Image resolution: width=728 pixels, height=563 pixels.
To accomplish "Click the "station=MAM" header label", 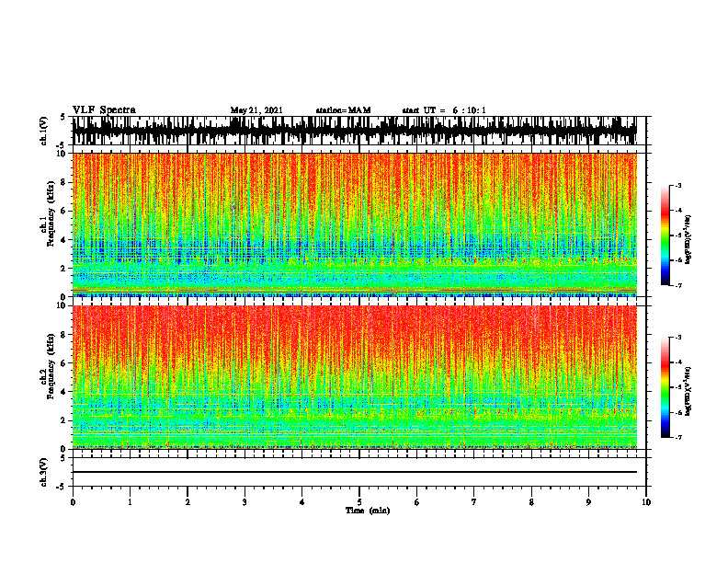I will click(x=344, y=110).
